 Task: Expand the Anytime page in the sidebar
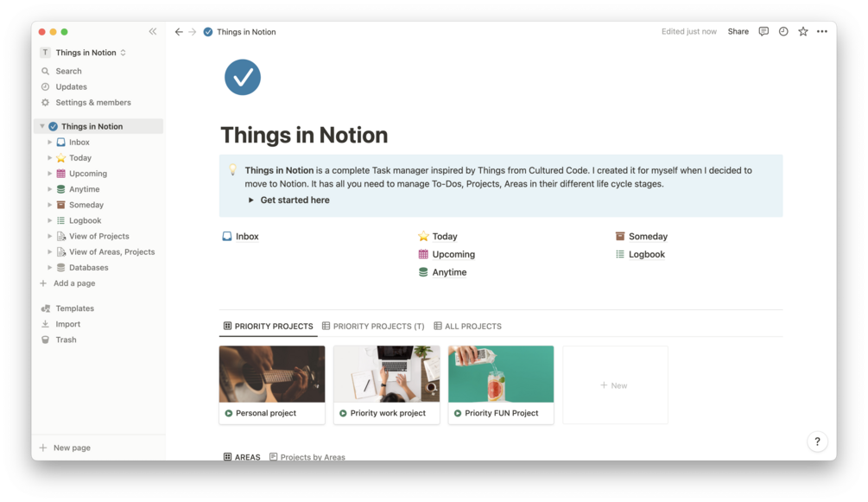[x=50, y=189]
